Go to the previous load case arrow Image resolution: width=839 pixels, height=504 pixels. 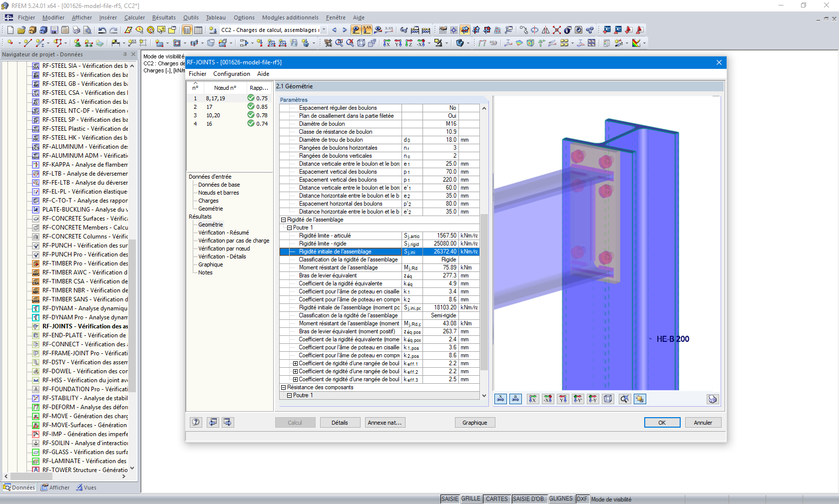point(334,30)
